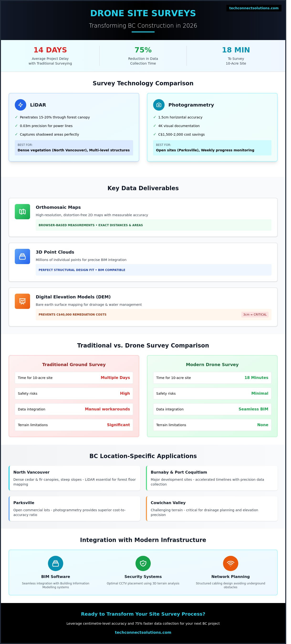
Task: Click the LiDAR lightning bolt icon
Action: (x=21, y=105)
